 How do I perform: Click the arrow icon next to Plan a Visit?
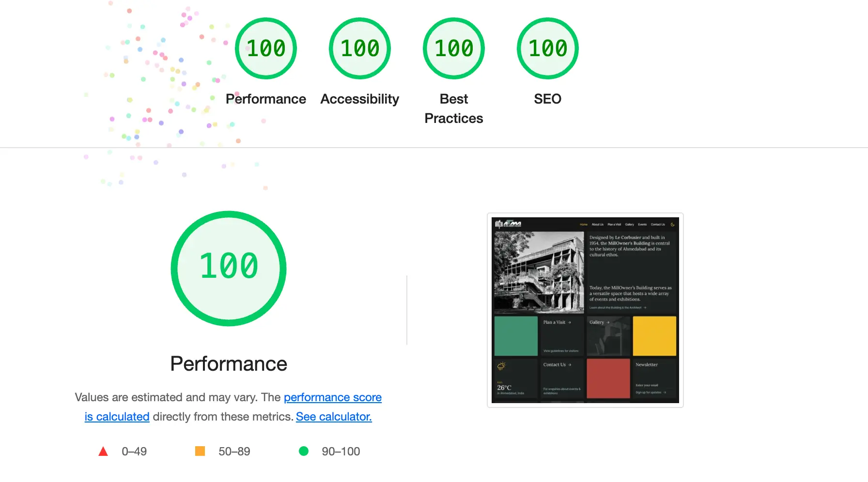pos(570,322)
